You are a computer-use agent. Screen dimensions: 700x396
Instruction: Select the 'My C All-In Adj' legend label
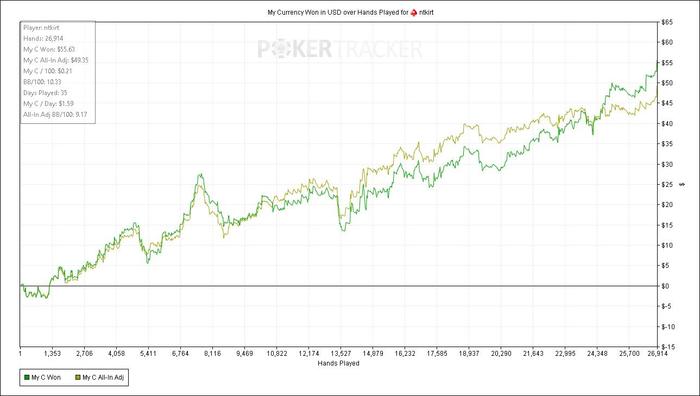[103, 378]
